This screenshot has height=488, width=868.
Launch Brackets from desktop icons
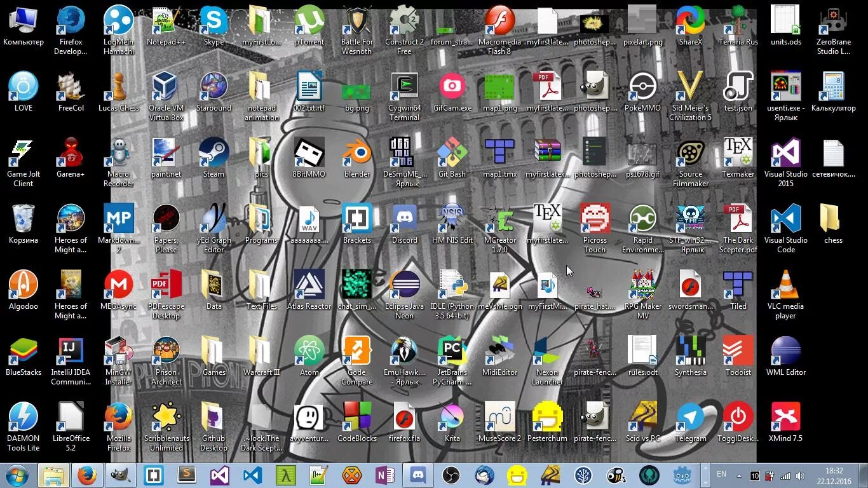click(x=357, y=225)
